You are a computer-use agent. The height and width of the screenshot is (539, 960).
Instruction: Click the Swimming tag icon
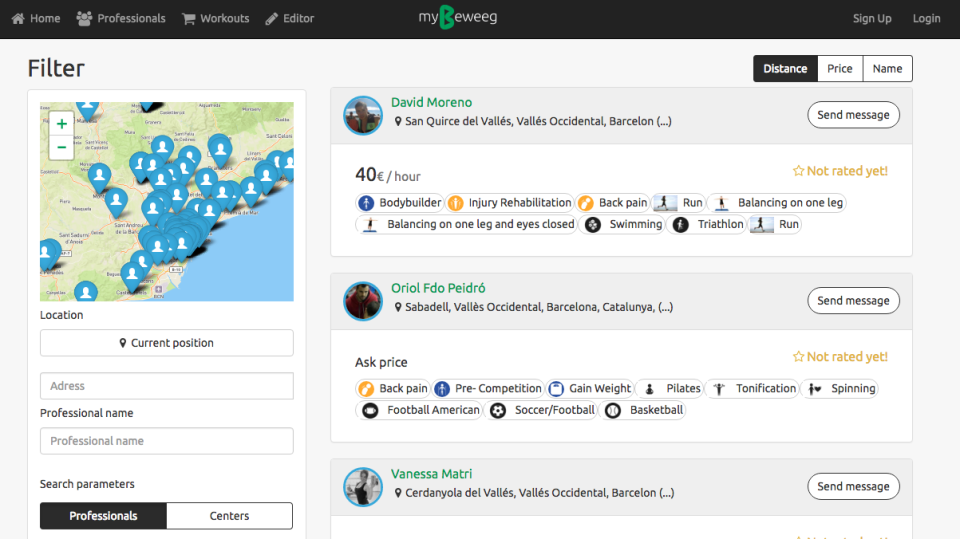593,225
